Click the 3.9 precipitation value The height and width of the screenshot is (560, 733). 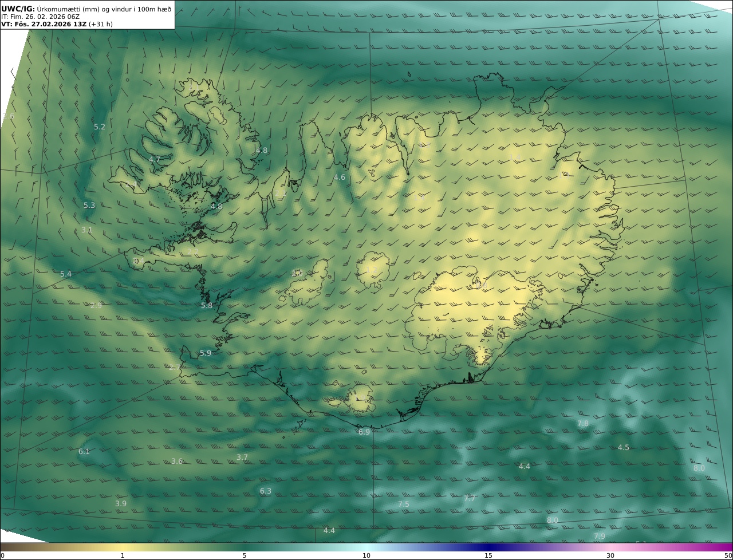tap(121, 504)
